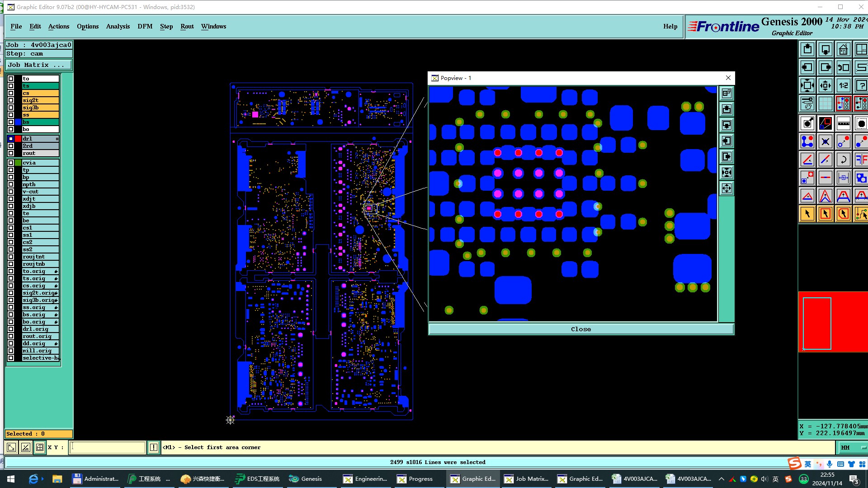The height and width of the screenshot is (488, 868).
Task: Click the Close button in Popview
Action: [x=580, y=329]
